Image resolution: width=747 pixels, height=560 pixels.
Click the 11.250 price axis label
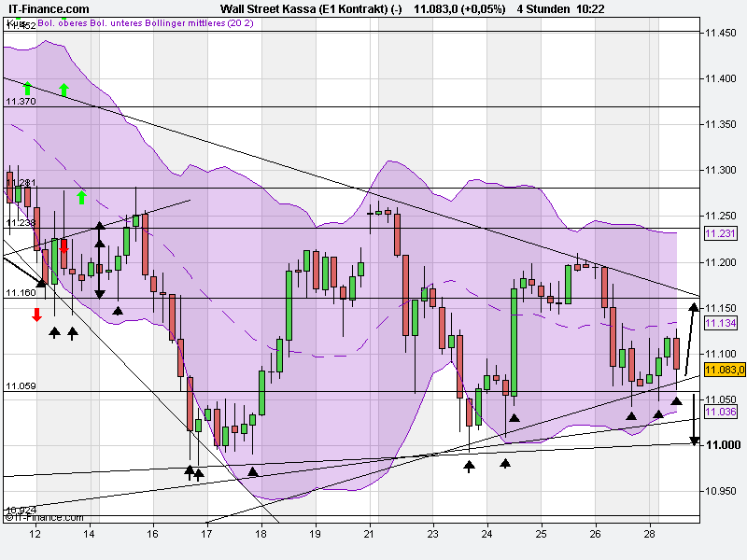click(720, 217)
